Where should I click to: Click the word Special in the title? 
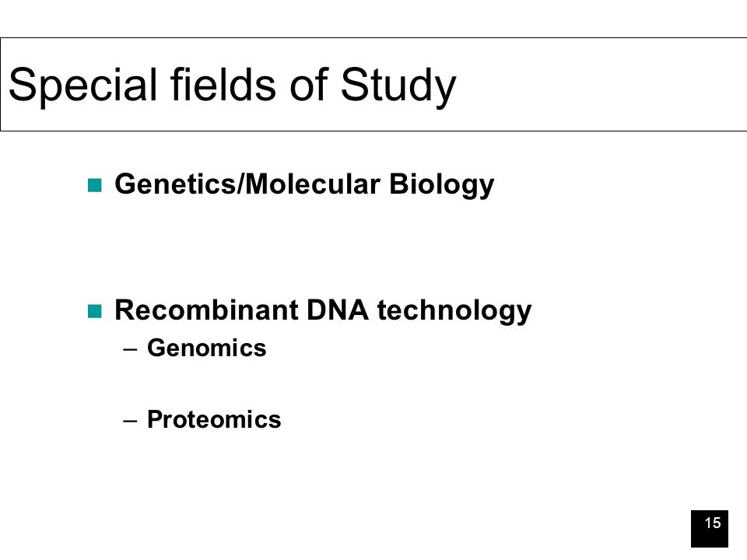coord(83,86)
